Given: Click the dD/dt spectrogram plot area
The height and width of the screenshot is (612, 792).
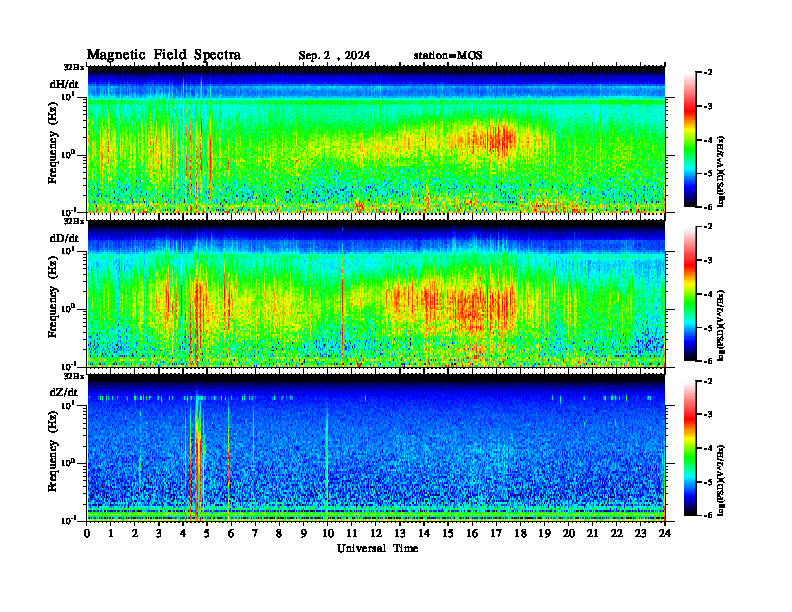Looking at the screenshot, I should (x=376, y=294).
